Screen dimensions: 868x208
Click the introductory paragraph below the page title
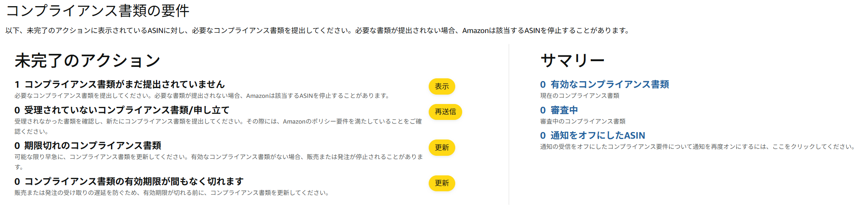(318, 31)
